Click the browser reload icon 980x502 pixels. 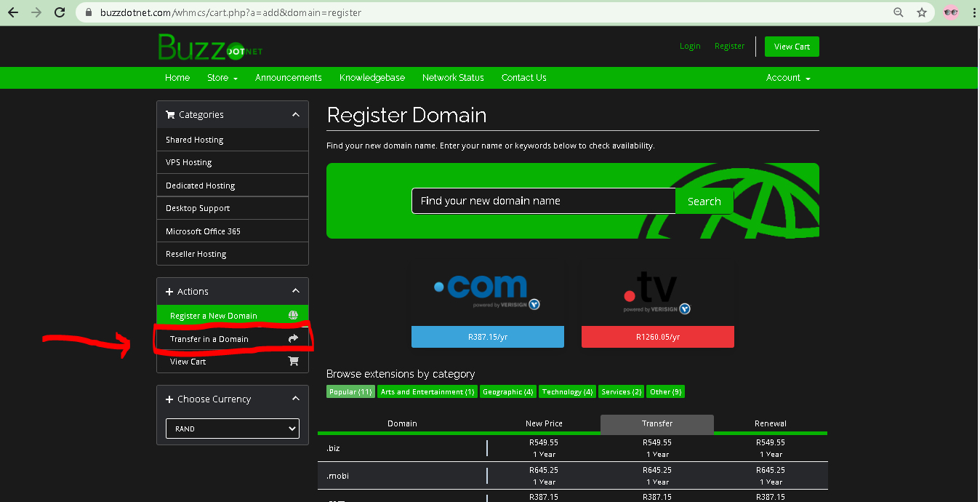pos(60,12)
